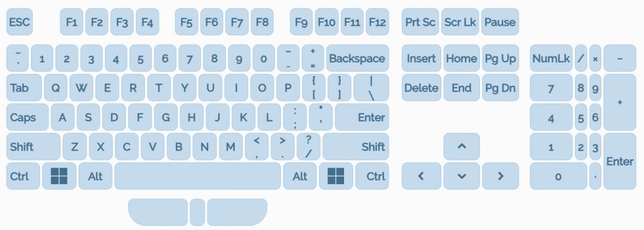Click the Pg Dn key
Image resolution: width=644 pixels, height=230 pixels.
tap(500, 88)
